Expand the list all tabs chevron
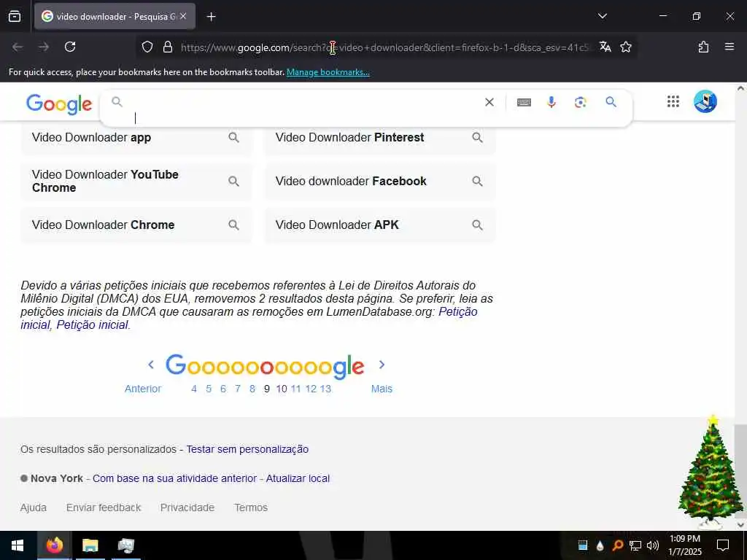Viewport: 747px width, 560px height. [602, 16]
